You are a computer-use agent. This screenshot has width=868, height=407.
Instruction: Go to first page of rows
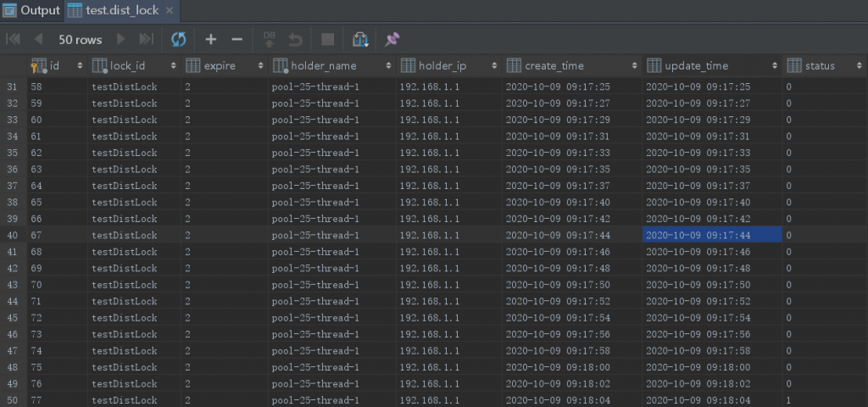13,39
